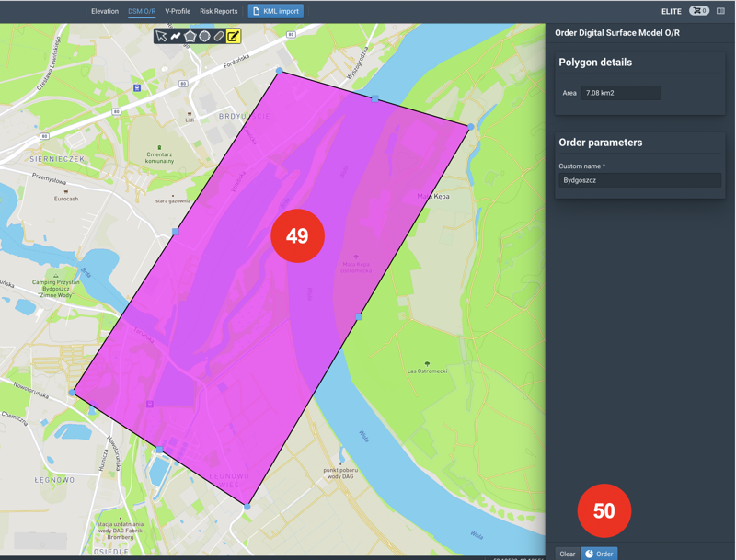Click the Clear button
Screen dimensions: 736x560
pos(568,554)
